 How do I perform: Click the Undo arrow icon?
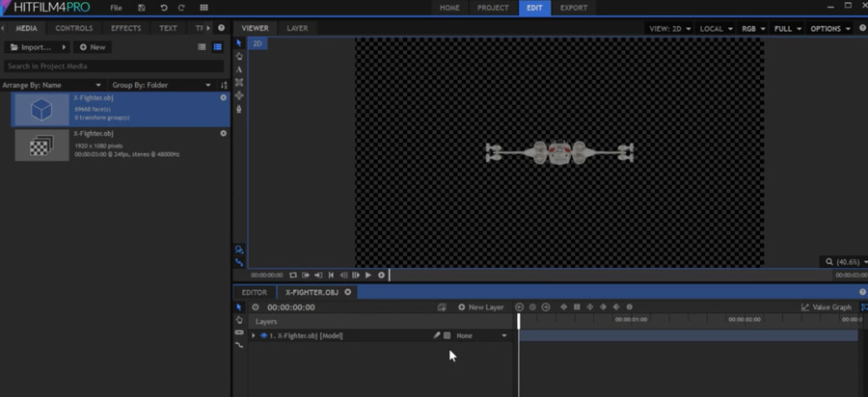(x=163, y=8)
